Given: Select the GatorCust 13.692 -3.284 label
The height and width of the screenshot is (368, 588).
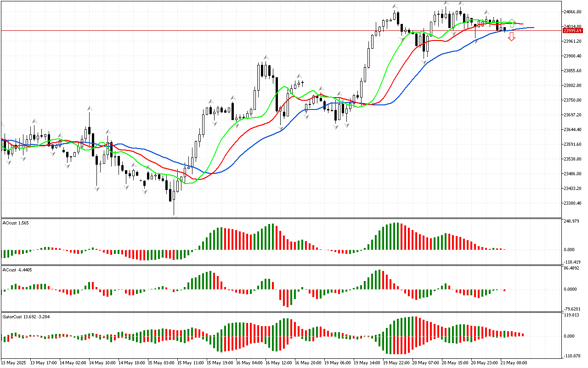Looking at the screenshot, I should tap(26, 316).
